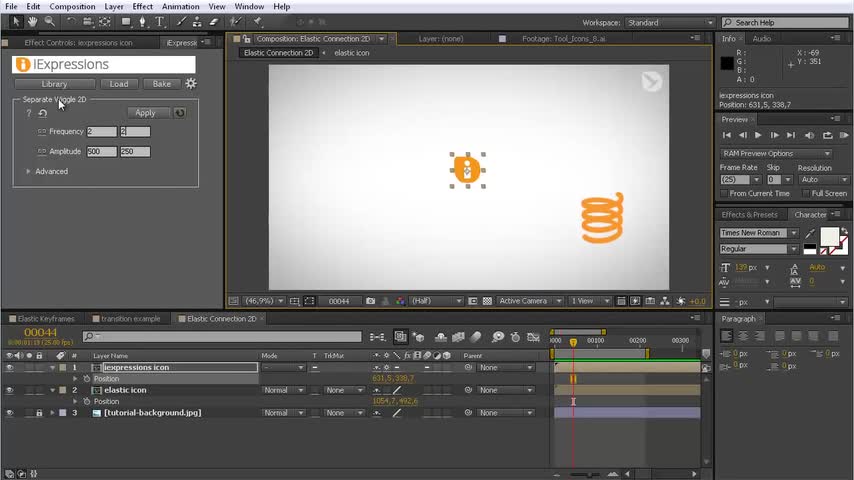The height and width of the screenshot is (480, 854).
Task: Expand the Advanced section
Action: click(28, 171)
